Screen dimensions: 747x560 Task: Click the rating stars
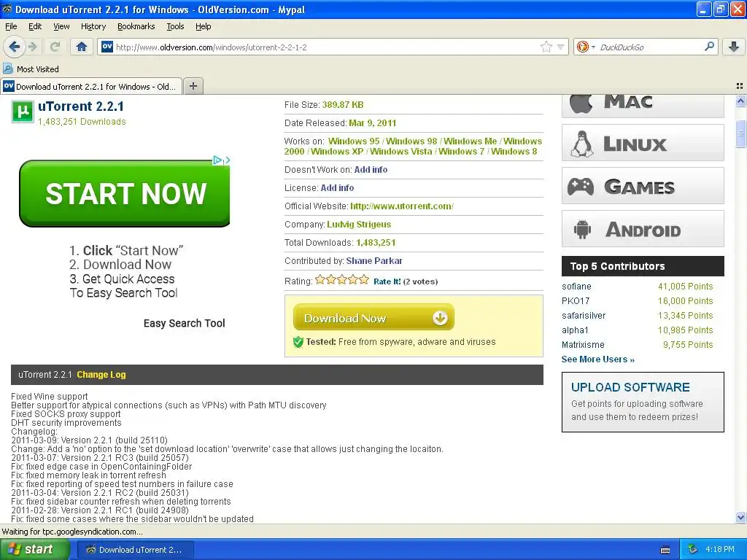click(342, 280)
